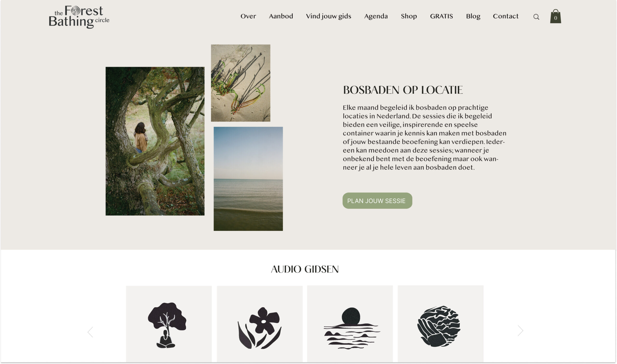Click the calm sea horizon photo

point(248,179)
